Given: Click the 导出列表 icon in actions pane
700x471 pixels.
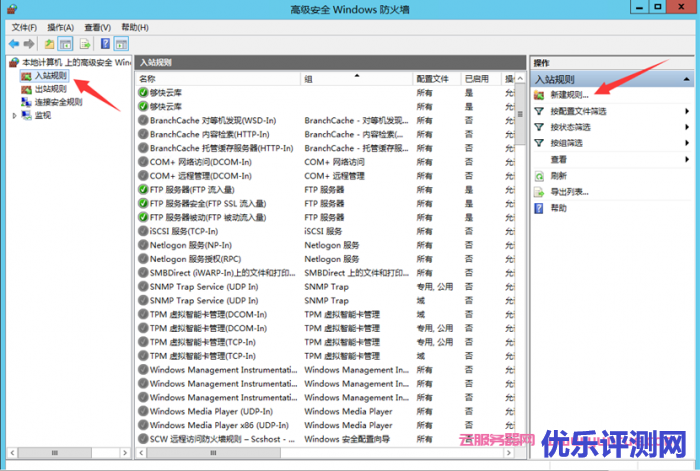Looking at the screenshot, I should [x=539, y=192].
